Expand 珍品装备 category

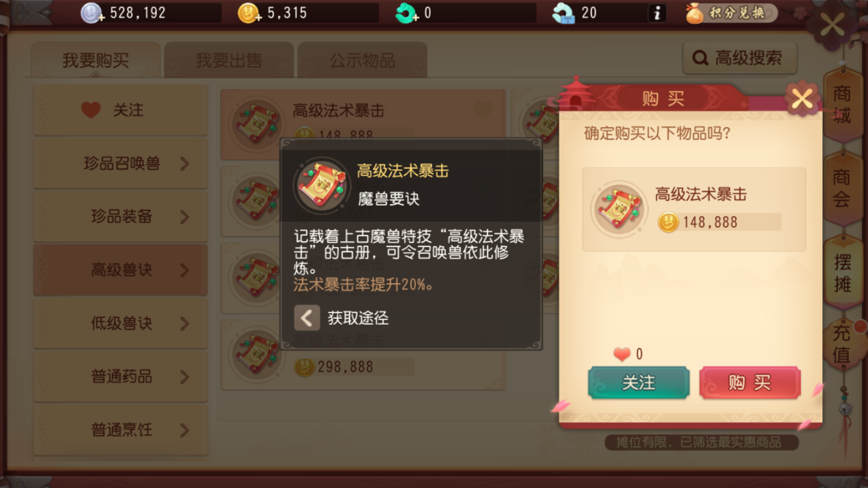pyautogui.click(x=120, y=216)
